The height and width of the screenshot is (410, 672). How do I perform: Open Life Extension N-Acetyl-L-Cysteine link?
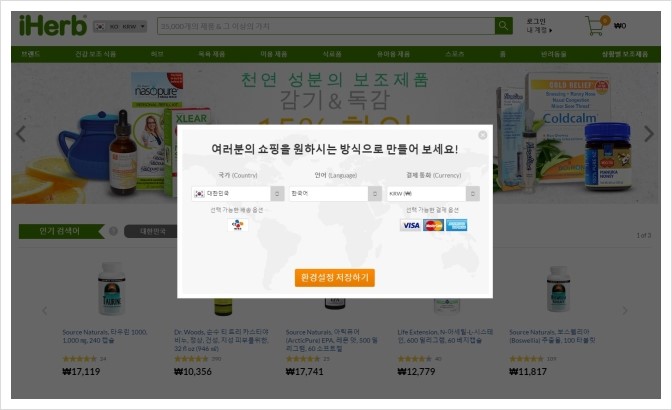[x=445, y=336]
